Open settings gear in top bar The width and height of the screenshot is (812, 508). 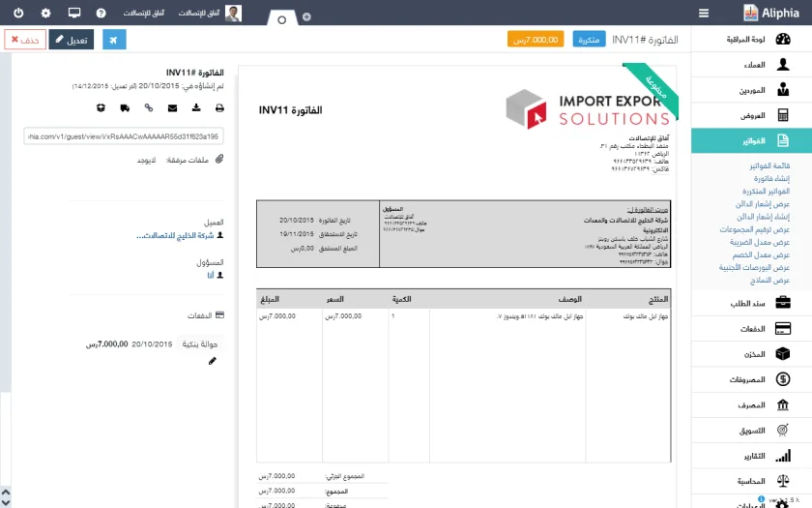pos(46,13)
